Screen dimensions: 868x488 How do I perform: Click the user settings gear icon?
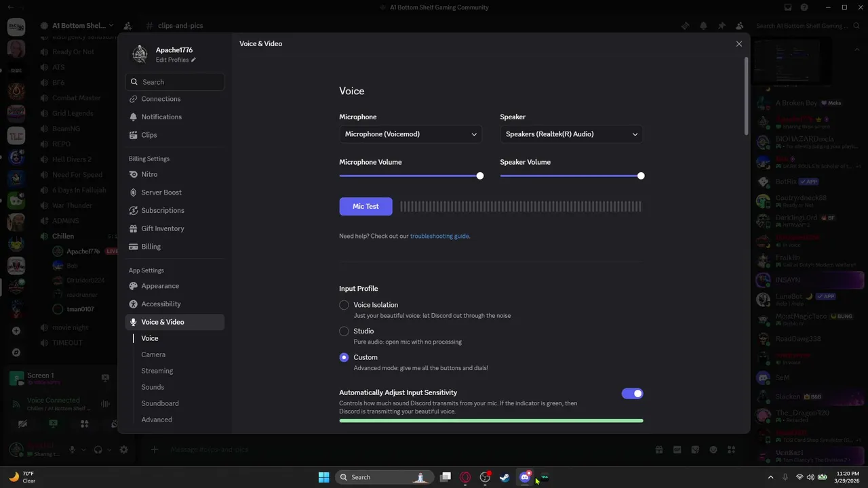[123, 449]
